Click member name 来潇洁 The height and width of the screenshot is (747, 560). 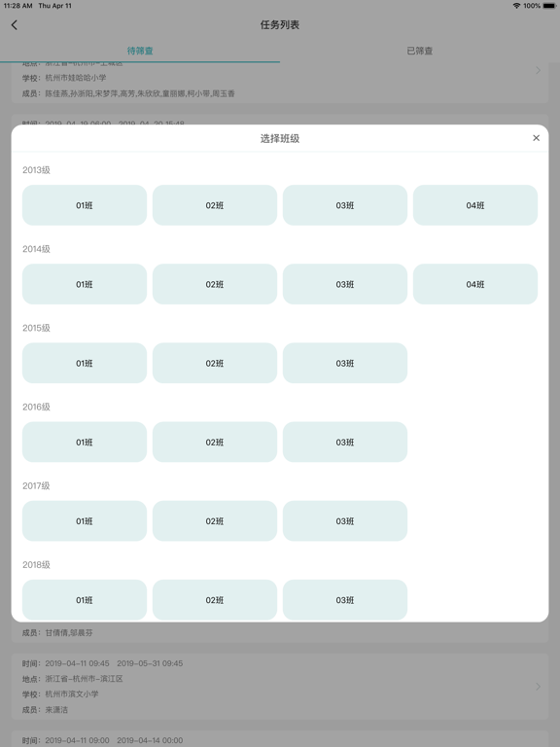pos(56,710)
